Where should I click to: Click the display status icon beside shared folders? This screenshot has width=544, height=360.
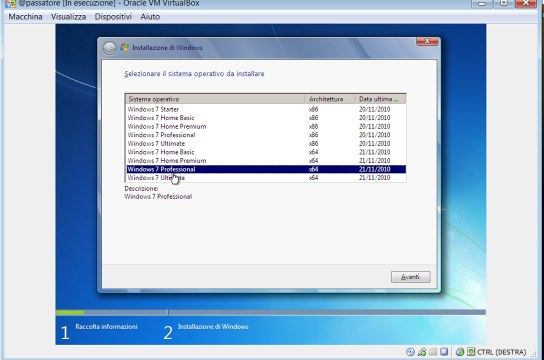coord(444,352)
